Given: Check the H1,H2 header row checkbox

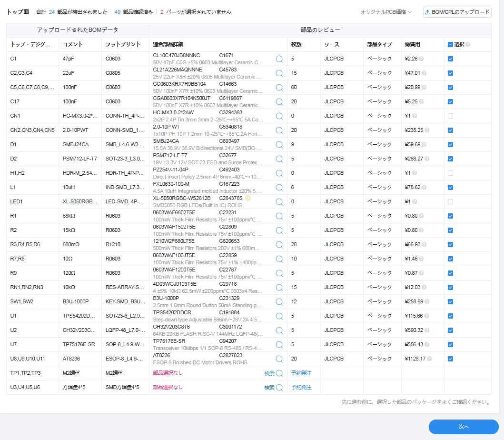Looking at the screenshot, I should (x=450, y=173).
